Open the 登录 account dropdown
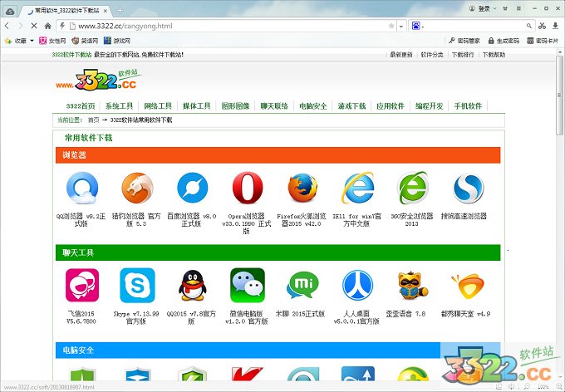Viewport: 565px width, 392px height. click(x=483, y=8)
